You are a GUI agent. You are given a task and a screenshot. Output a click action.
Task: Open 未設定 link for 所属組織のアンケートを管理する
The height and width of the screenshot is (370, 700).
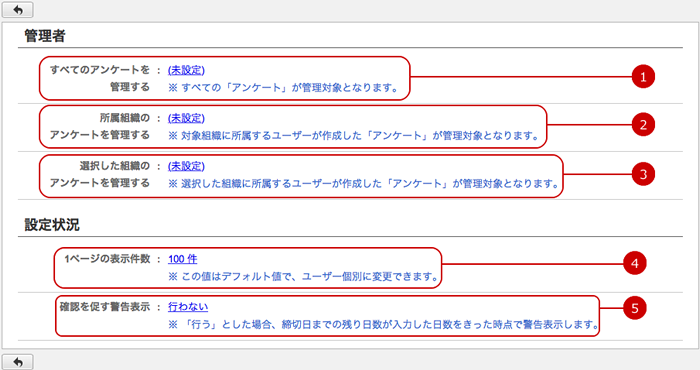(186, 118)
